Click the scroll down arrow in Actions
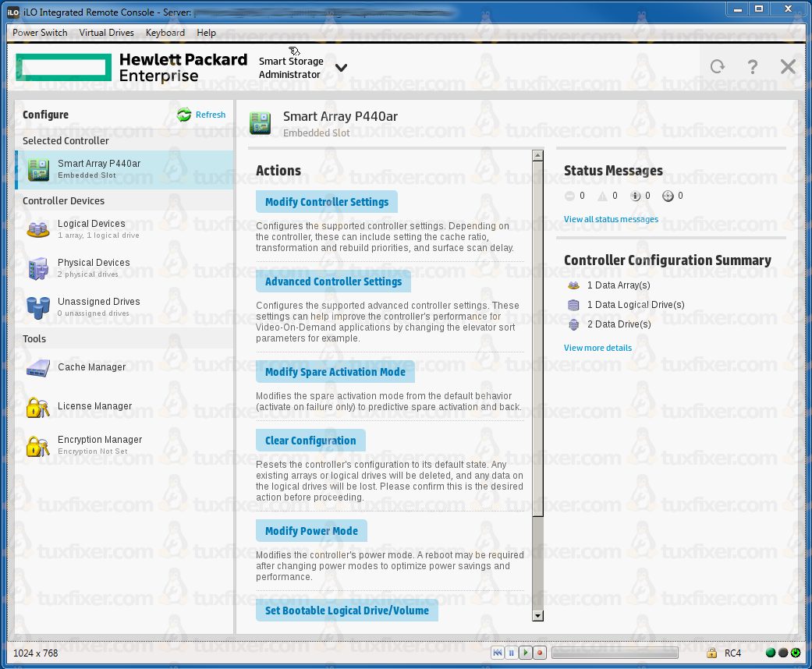 pyautogui.click(x=537, y=616)
